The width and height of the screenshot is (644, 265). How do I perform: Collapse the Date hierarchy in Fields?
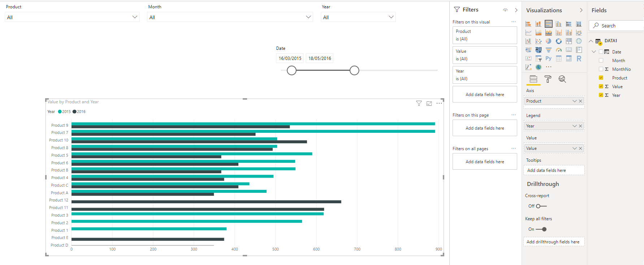point(594,52)
